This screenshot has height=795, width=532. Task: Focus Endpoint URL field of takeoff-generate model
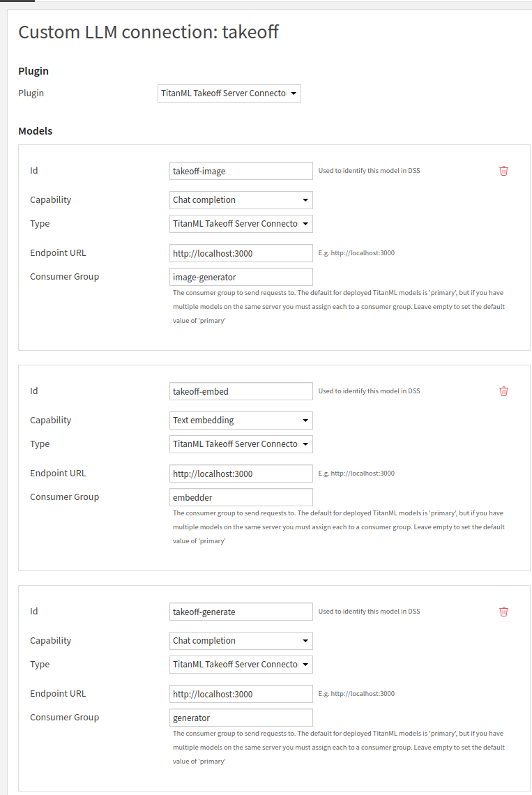click(x=241, y=694)
